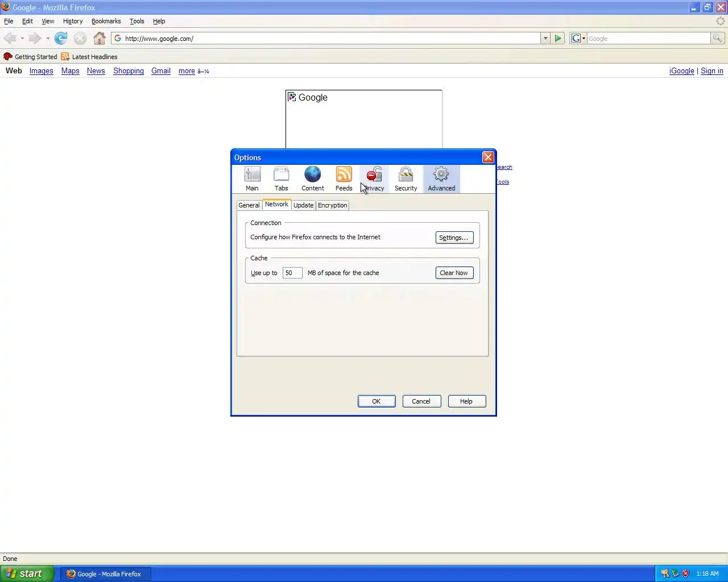The image size is (728, 582).
Task: Click the Web label on Google bar
Action: [14, 71]
